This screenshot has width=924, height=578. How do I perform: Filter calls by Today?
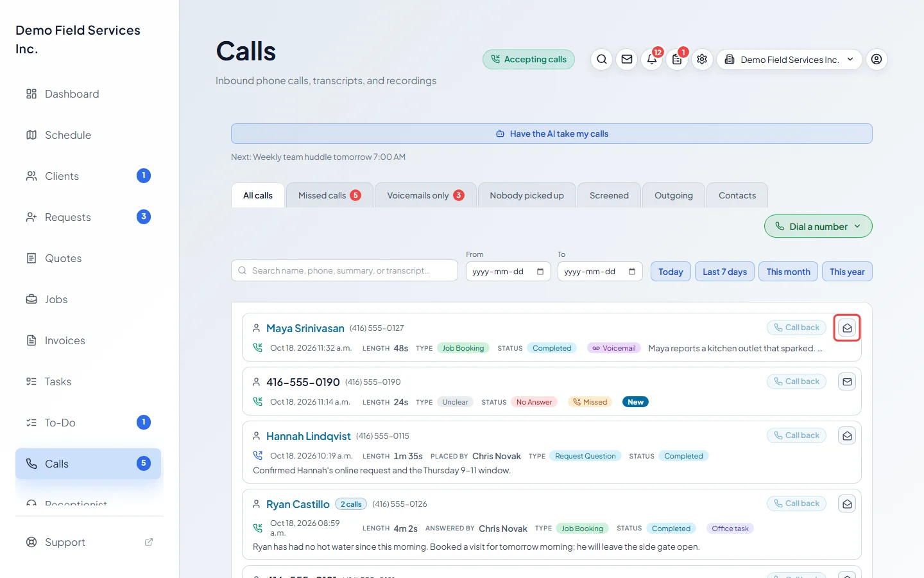671,272
